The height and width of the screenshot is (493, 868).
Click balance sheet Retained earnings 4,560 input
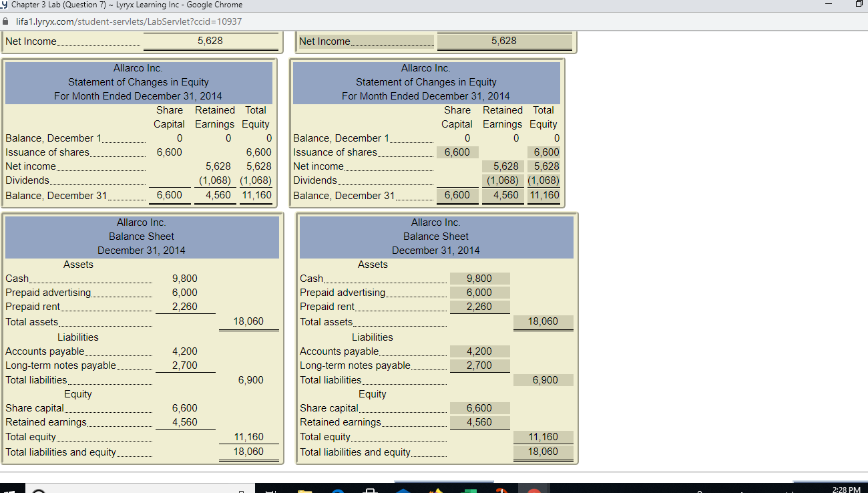pyautogui.click(x=479, y=422)
